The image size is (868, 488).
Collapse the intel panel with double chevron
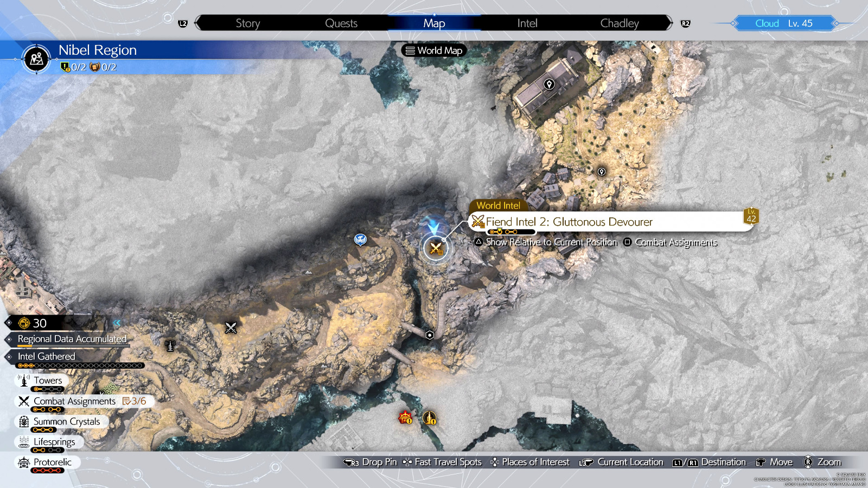click(x=117, y=323)
